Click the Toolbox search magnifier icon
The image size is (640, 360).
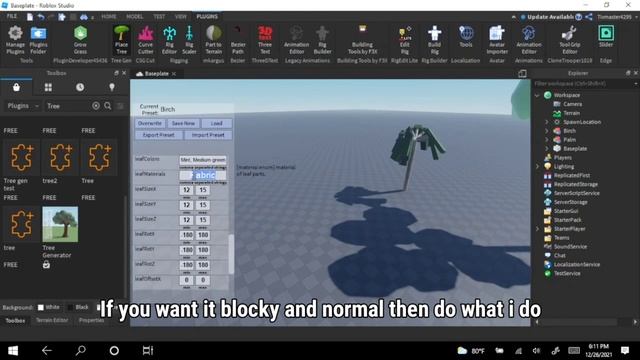[x=108, y=106]
